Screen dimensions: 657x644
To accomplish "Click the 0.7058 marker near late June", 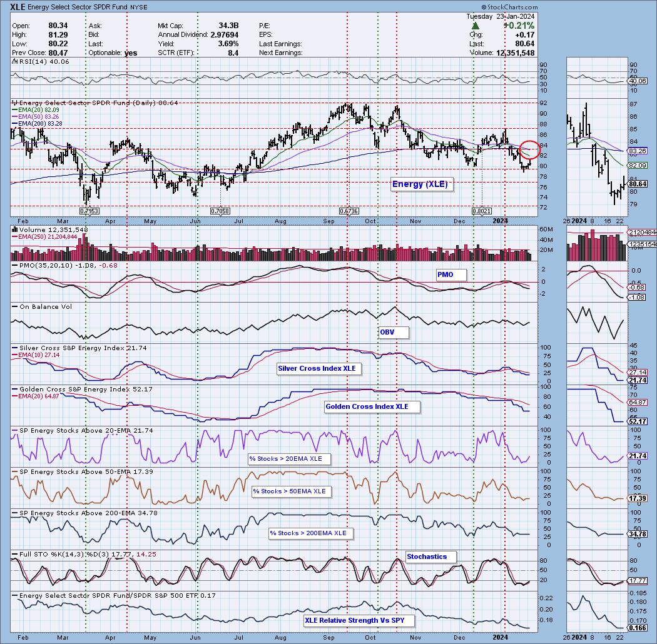I will 220,211.
